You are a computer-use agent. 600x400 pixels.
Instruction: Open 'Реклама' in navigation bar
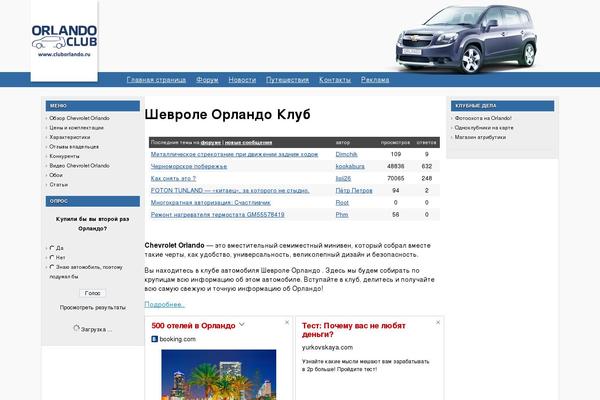coord(375,80)
